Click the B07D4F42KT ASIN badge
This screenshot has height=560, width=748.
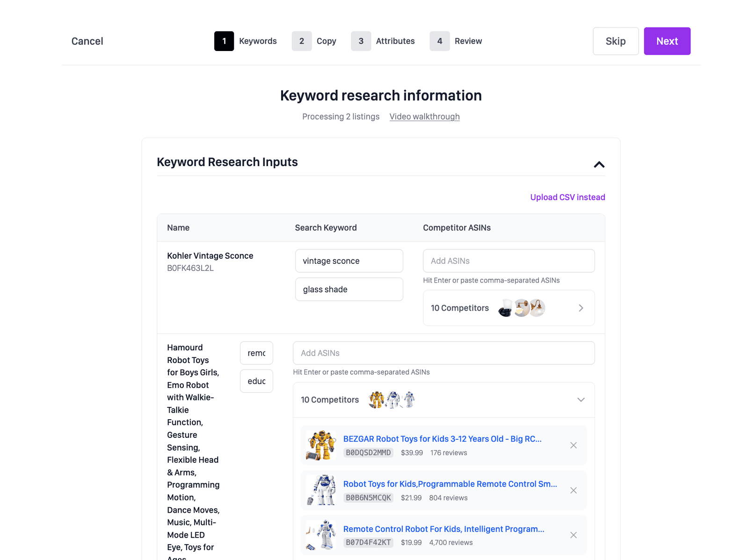coord(368,543)
